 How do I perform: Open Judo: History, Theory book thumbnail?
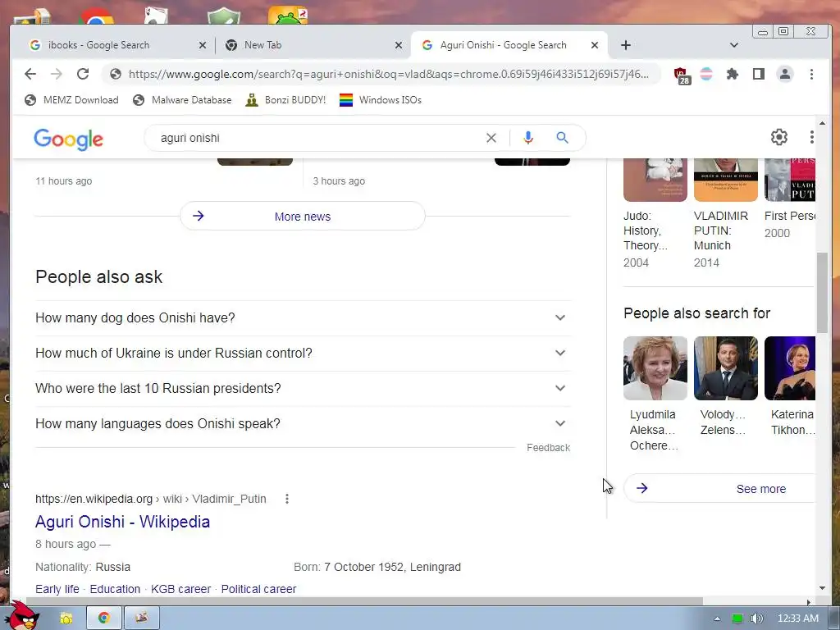[655, 180]
